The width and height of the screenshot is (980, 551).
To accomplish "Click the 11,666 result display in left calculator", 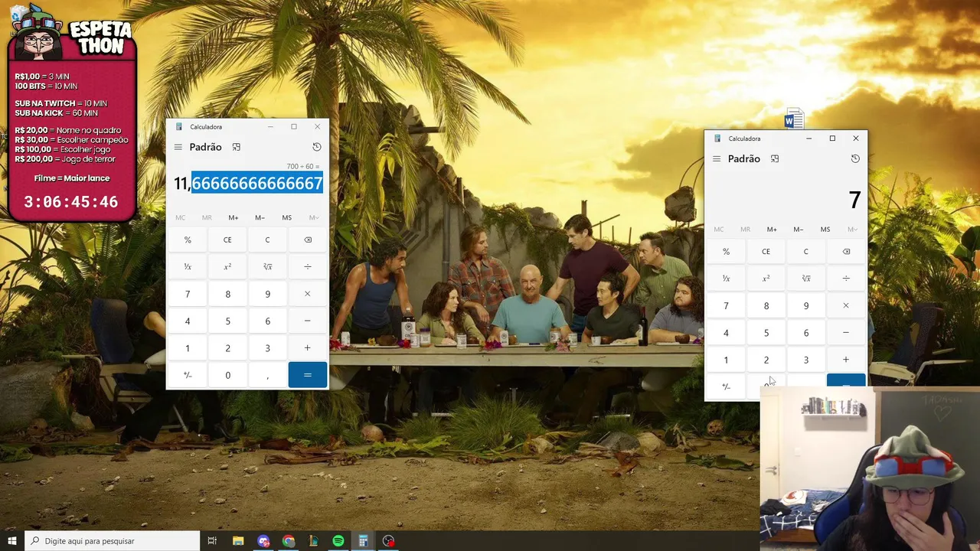I will [248, 184].
